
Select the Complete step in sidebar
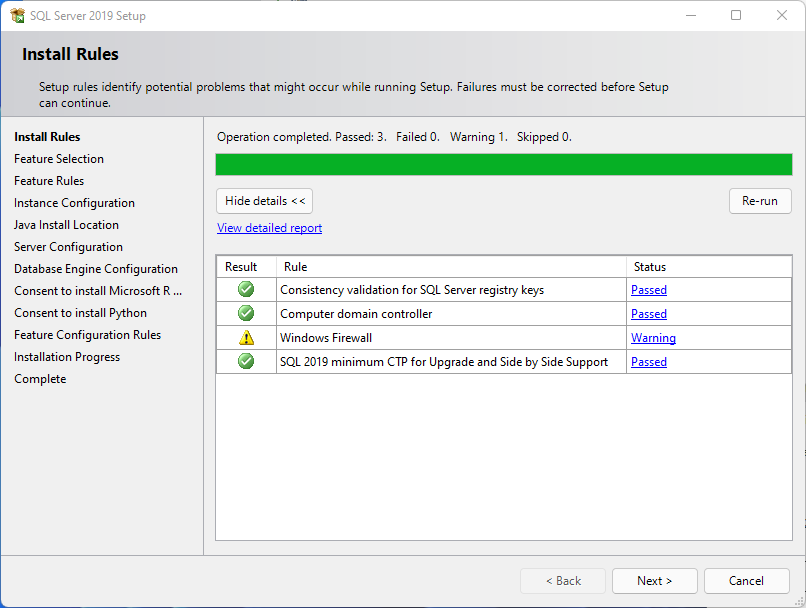click(x=40, y=379)
